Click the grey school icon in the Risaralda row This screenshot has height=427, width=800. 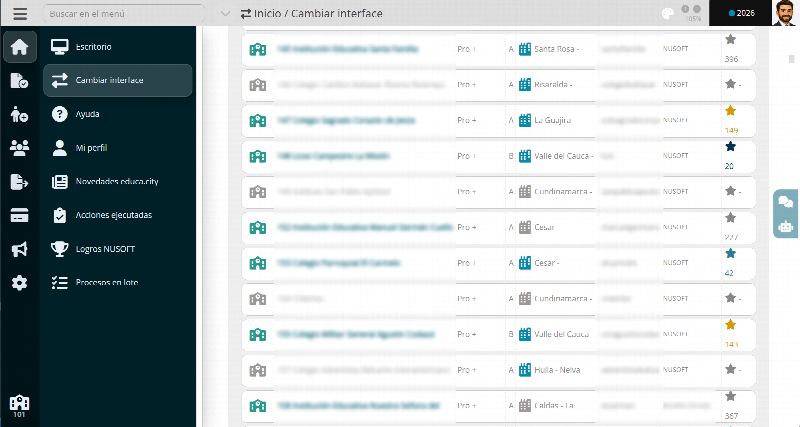(258, 85)
